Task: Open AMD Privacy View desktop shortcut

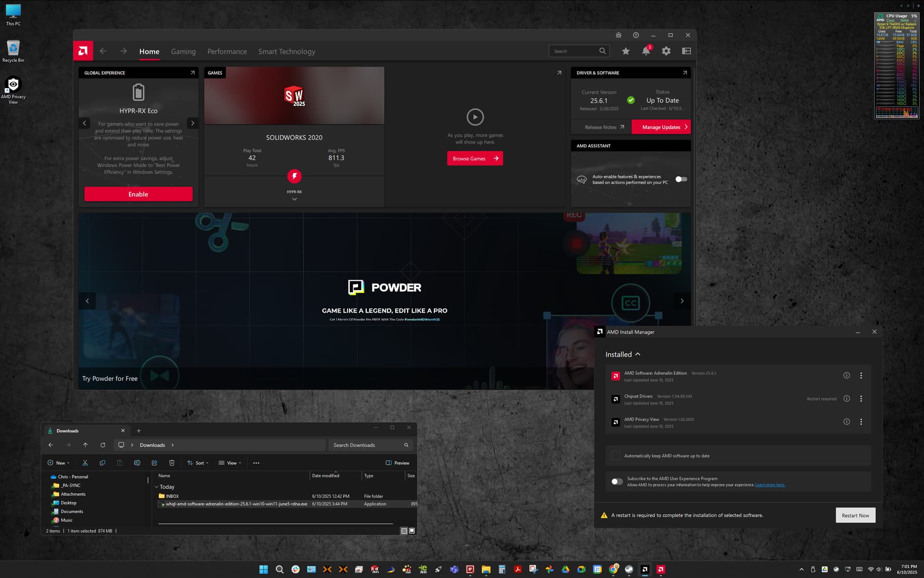Action: (x=13, y=90)
